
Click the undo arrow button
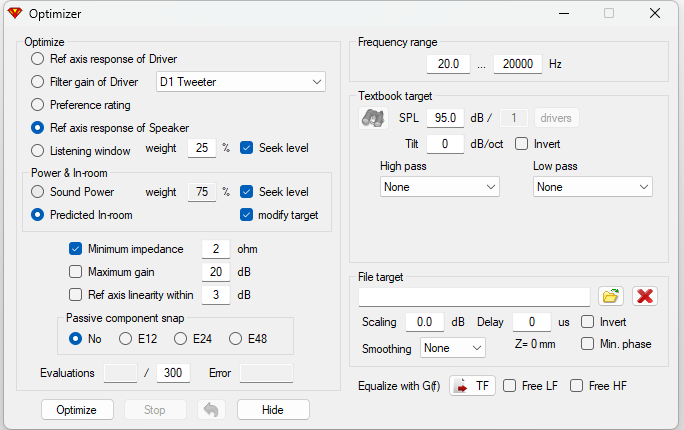pos(211,410)
